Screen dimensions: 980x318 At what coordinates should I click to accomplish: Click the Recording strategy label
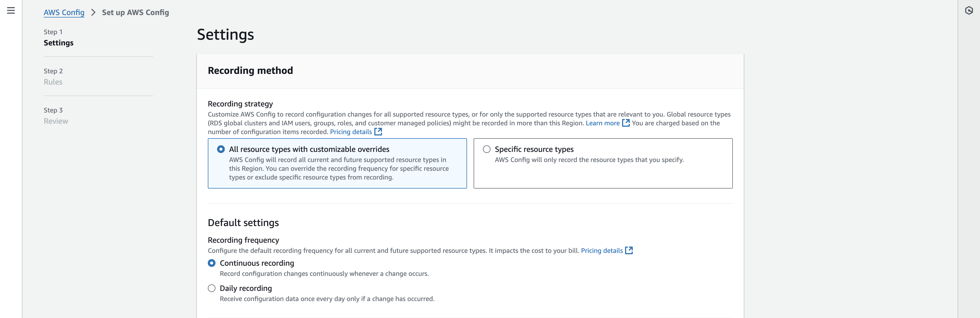(240, 104)
